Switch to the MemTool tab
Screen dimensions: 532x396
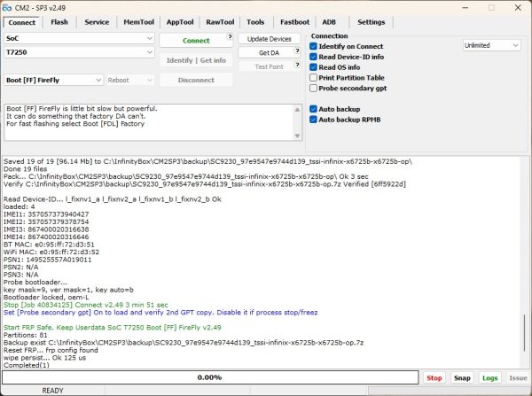point(139,22)
